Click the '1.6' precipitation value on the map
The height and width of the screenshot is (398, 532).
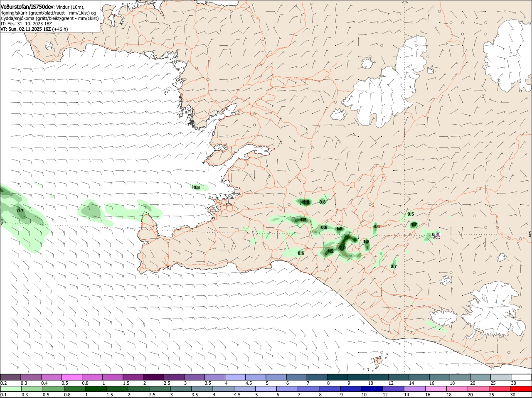(x=306, y=202)
